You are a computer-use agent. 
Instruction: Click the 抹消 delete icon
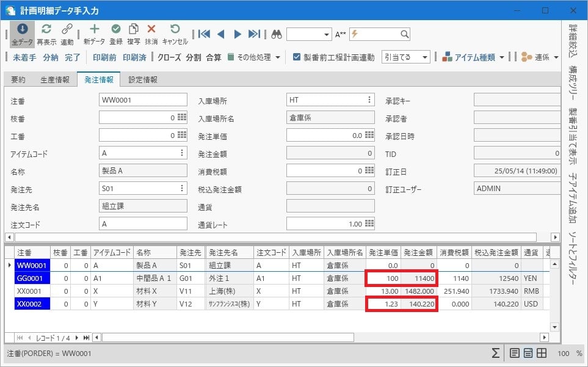point(151,29)
